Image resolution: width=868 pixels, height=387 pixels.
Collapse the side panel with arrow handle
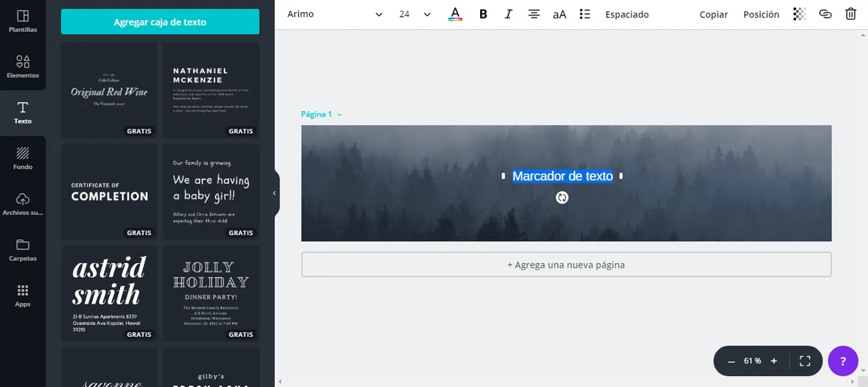tap(275, 193)
